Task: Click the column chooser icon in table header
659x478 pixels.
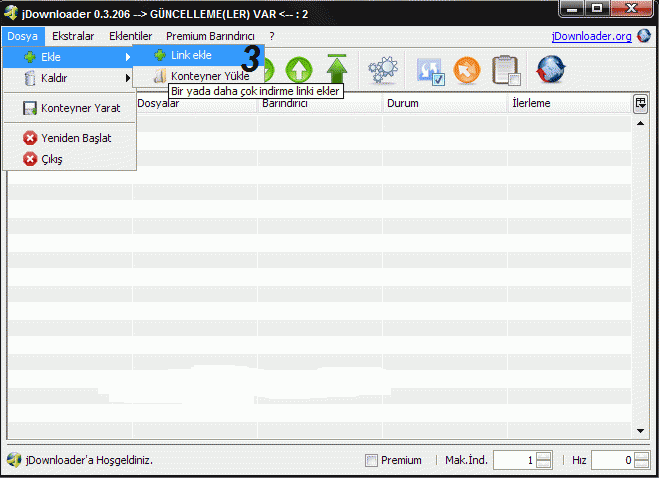Action: [640, 103]
